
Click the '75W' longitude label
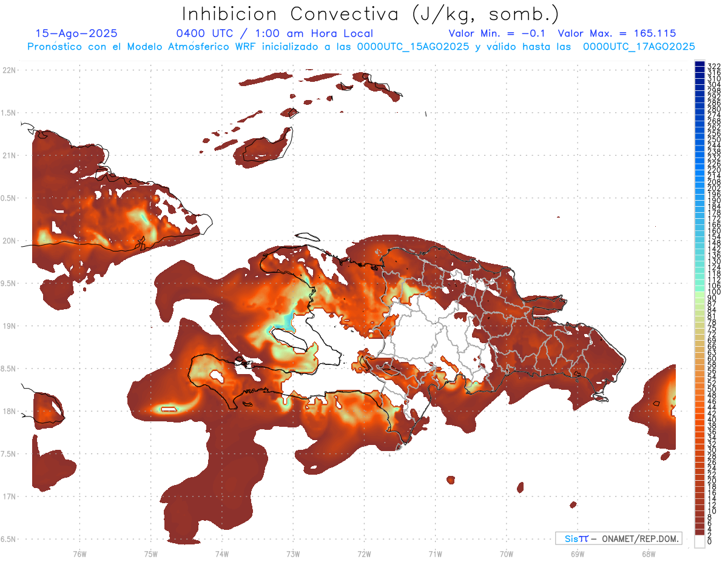(150, 554)
